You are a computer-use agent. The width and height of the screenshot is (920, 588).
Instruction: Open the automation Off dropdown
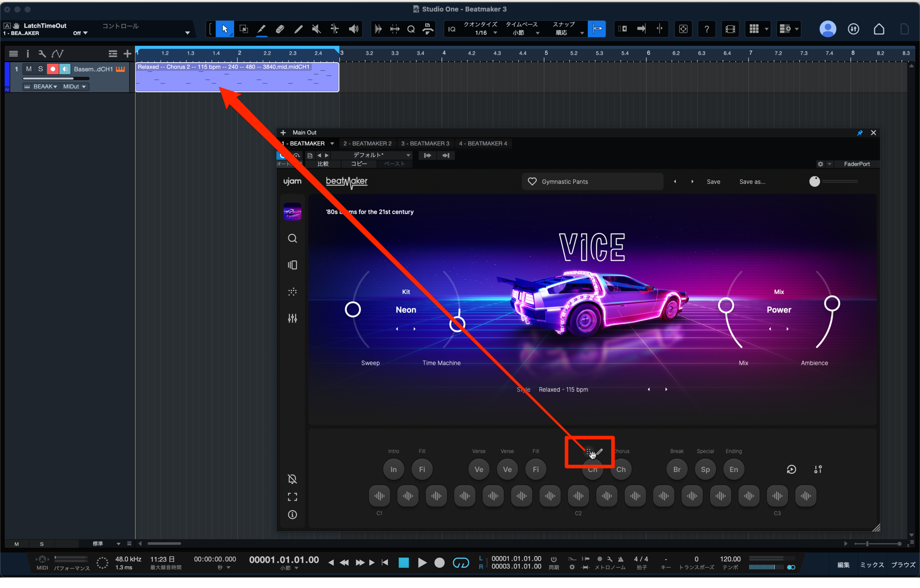(x=80, y=33)
